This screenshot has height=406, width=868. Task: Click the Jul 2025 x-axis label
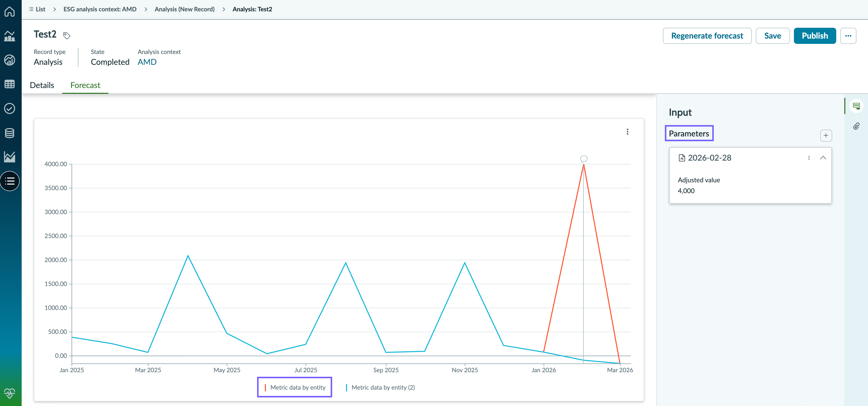(305, 370)
